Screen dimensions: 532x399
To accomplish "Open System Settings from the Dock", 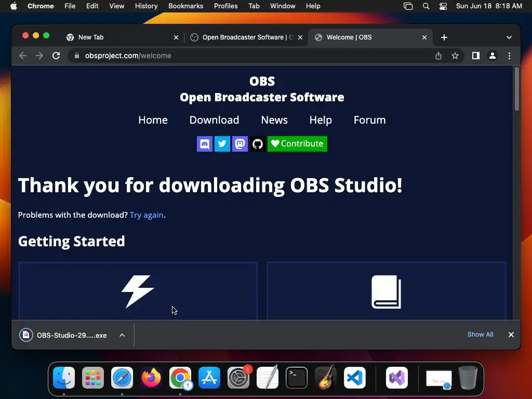I will 238,378.
